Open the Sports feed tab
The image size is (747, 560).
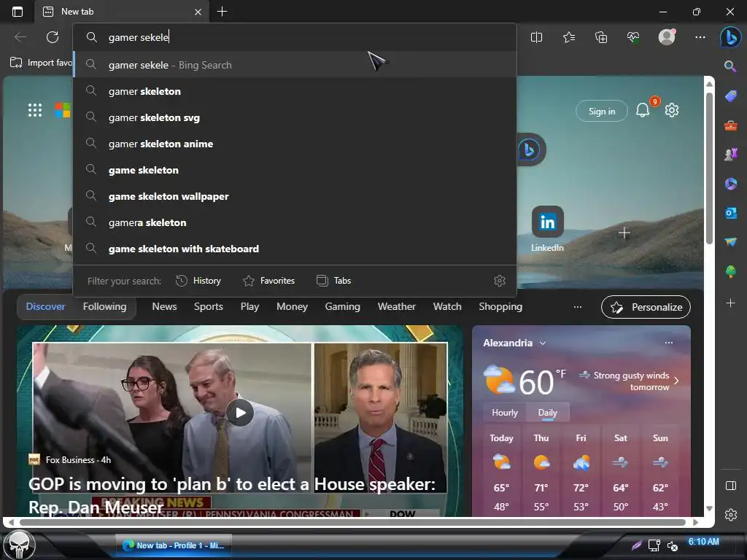(x=208, y=307)
